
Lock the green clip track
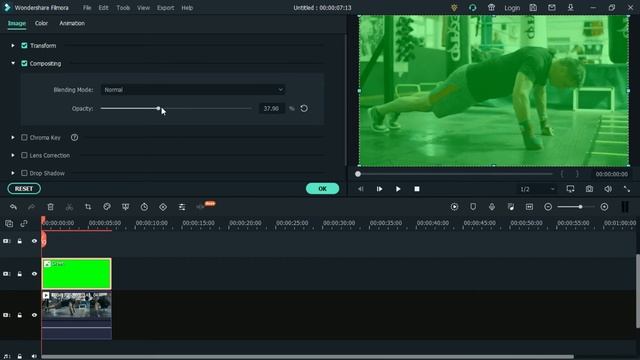pos(20,274)
